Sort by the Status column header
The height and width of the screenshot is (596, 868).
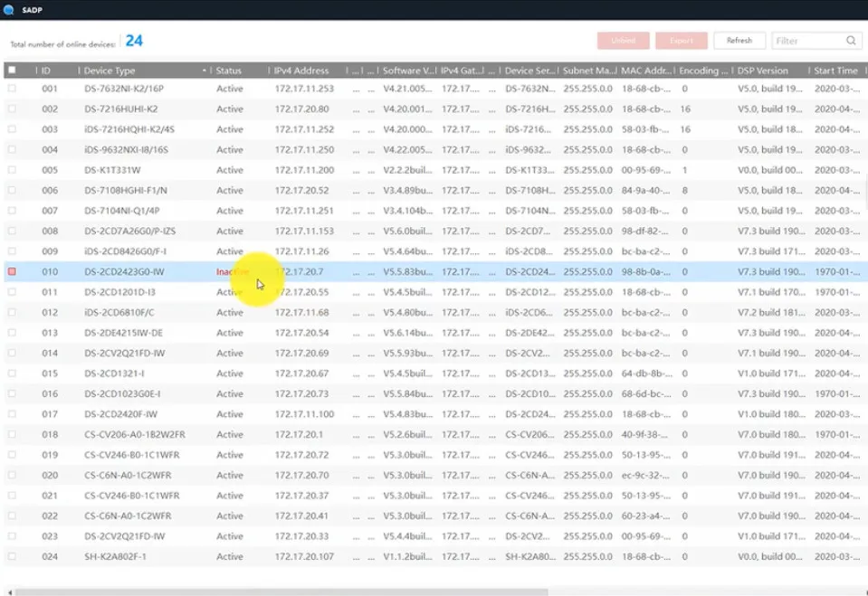tap(229, 71)
